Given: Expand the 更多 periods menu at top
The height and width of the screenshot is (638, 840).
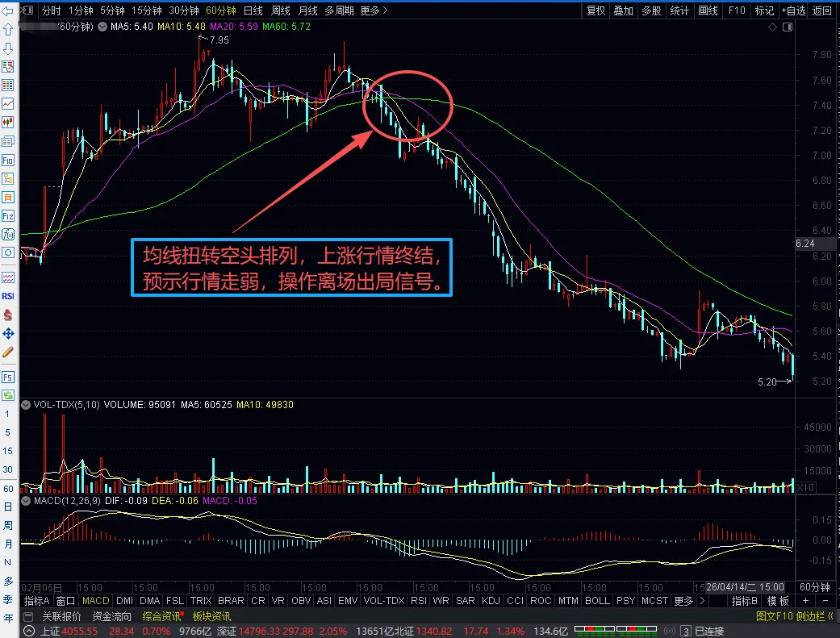Looking at the screenshot, I should 374,10.
